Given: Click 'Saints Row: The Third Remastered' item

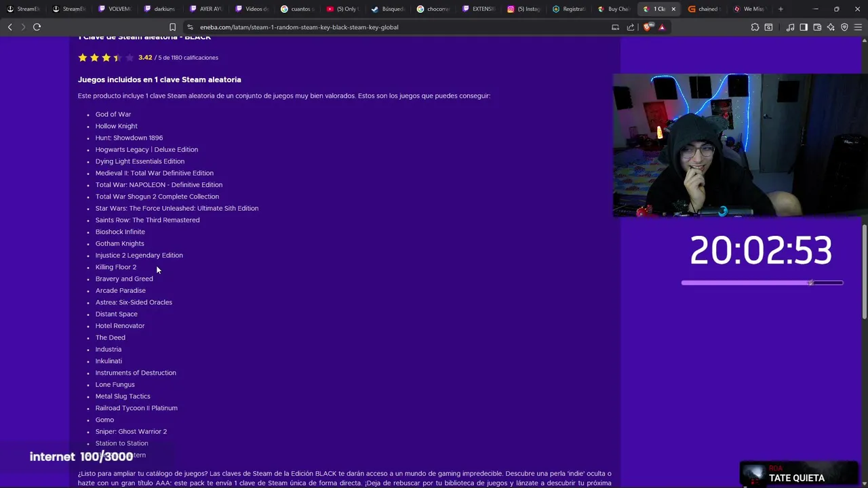Looking at the screenshot, I should coord(147,220).
